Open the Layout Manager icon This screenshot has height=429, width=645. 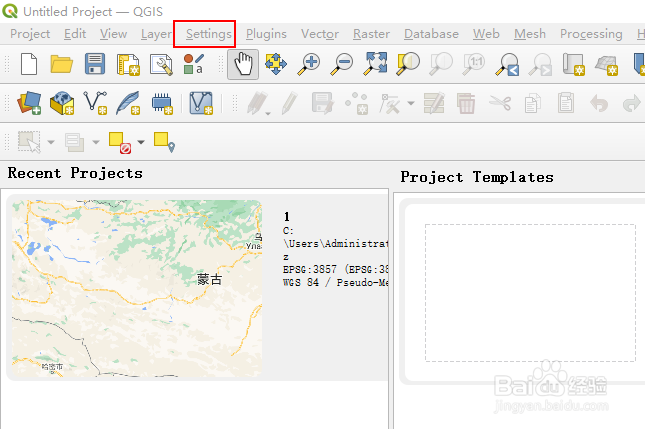161,64
